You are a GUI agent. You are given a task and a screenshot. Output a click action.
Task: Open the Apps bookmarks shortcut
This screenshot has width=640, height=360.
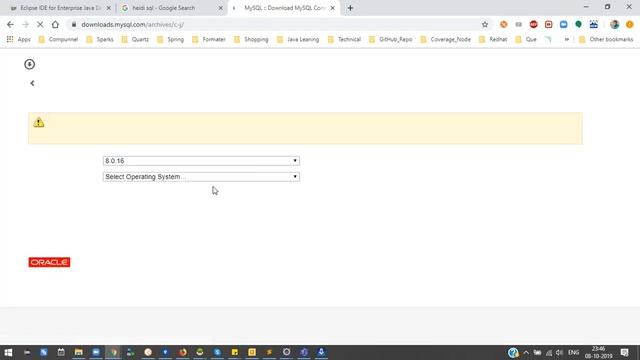click(19, 39)
